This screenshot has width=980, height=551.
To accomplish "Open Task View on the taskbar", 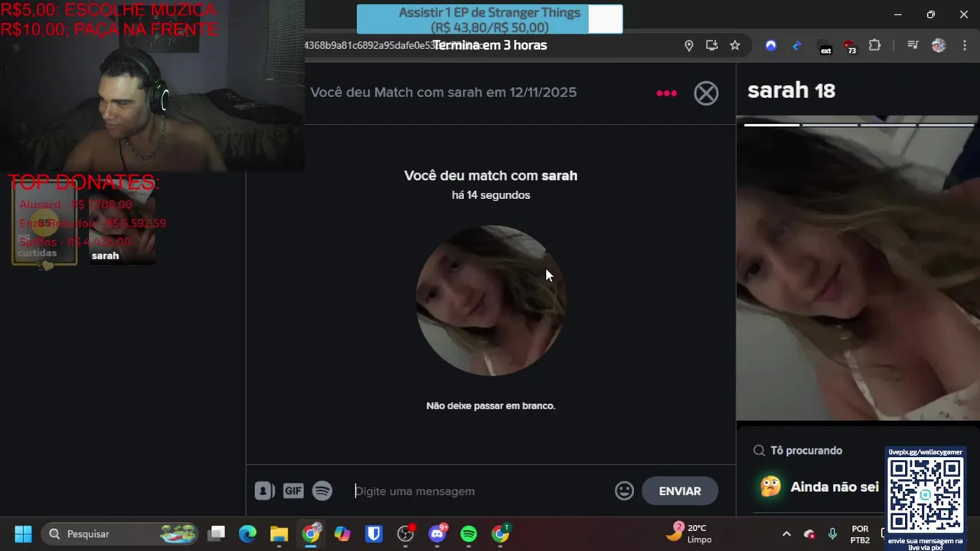I will tap(217, 533).
